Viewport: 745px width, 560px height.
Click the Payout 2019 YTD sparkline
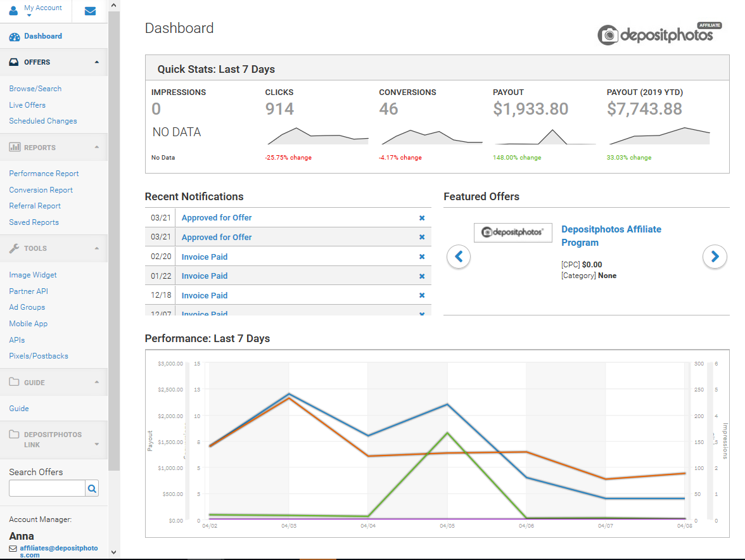[x=659, y=136]
